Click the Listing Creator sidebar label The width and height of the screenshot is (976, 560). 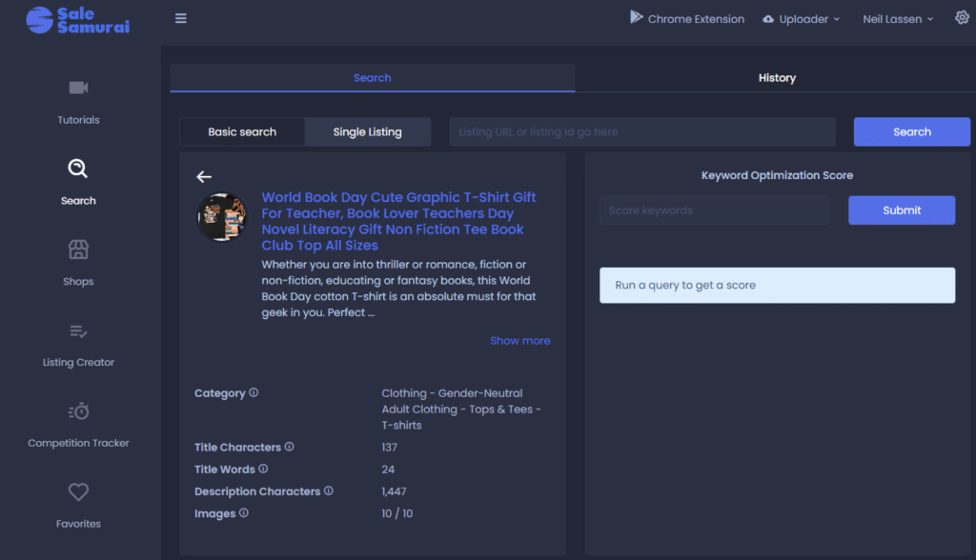click(x=78, y=362)
